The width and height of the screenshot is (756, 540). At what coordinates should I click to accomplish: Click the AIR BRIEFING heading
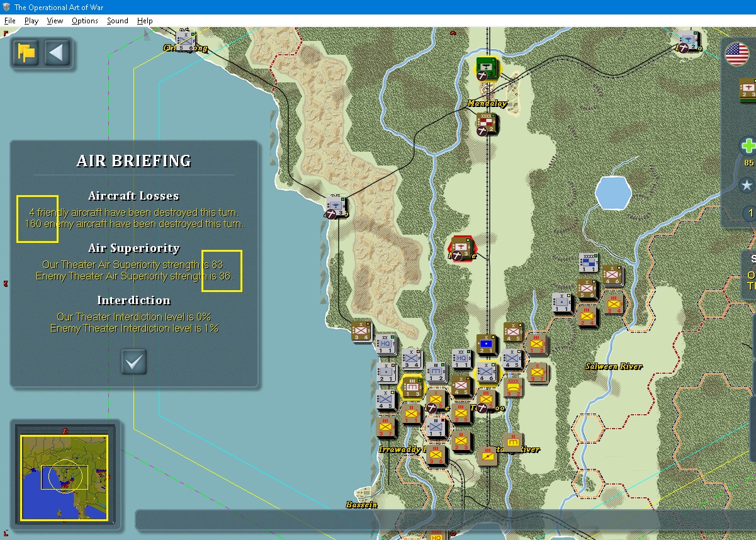[134, 161]
